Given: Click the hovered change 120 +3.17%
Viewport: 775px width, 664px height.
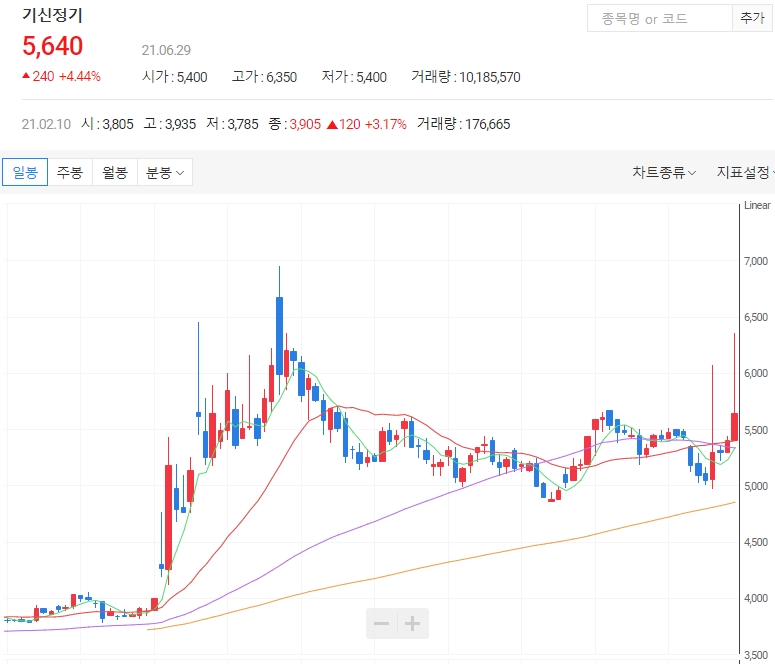Looking at the screenshot, I should [x=367, y=124].
